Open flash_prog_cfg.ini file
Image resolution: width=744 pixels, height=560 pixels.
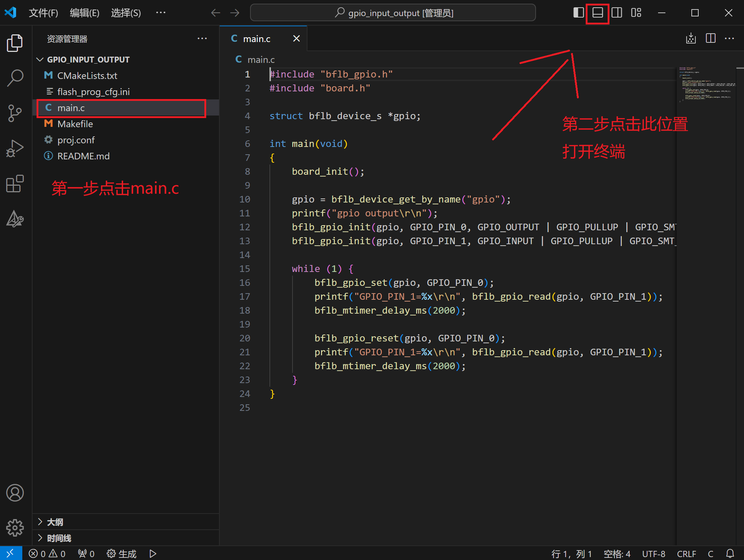pos(125,92)
